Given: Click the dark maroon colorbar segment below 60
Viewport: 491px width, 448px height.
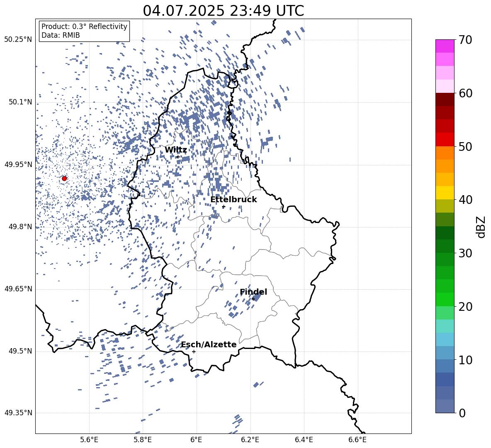Looking at the screenshot, I should click(x=445, y=99).
